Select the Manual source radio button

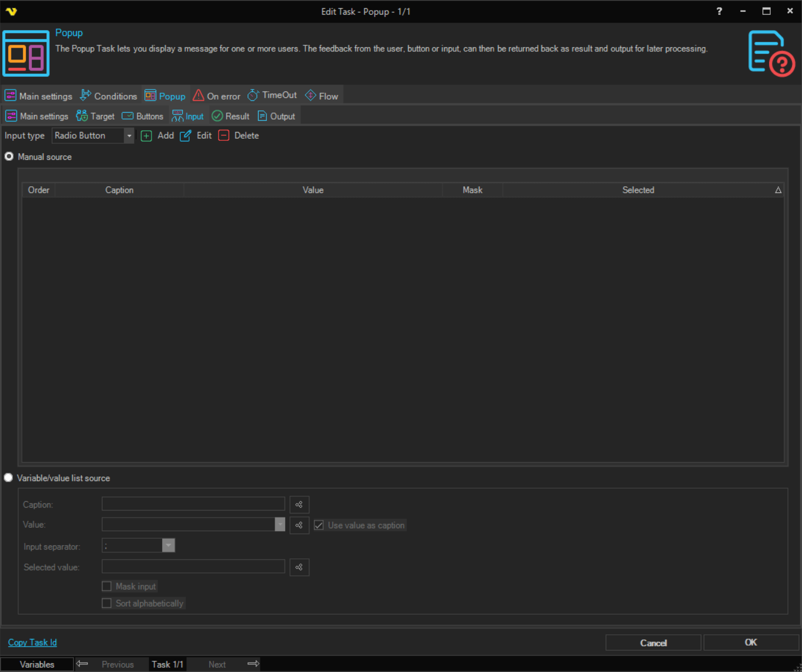click(9, 157)
